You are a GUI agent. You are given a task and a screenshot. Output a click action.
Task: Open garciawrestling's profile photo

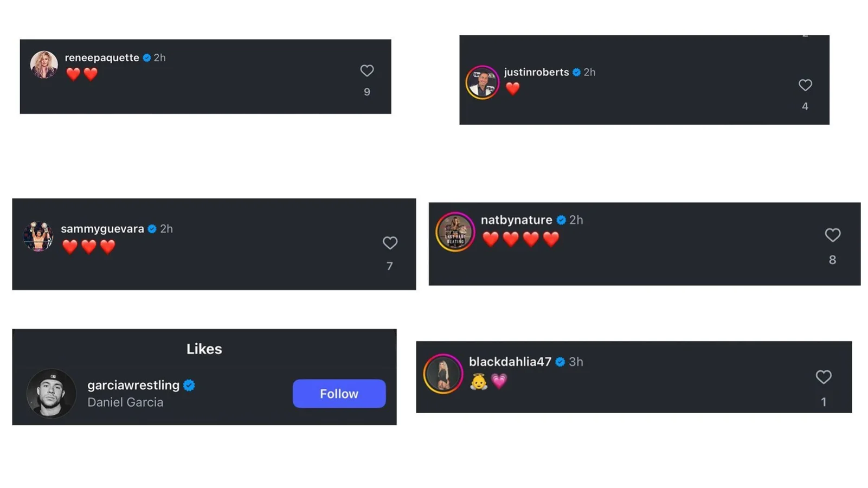[52, 394]
